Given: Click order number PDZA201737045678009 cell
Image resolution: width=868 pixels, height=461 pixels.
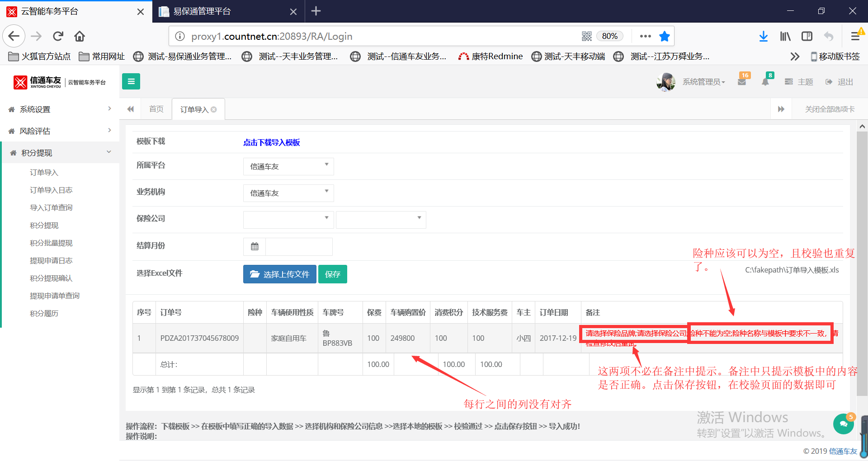Looking at the screenshot, I should [x=199, y=338].
